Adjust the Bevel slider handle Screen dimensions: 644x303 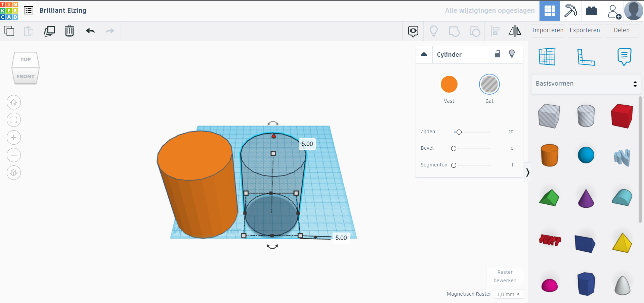pos(454,148)
